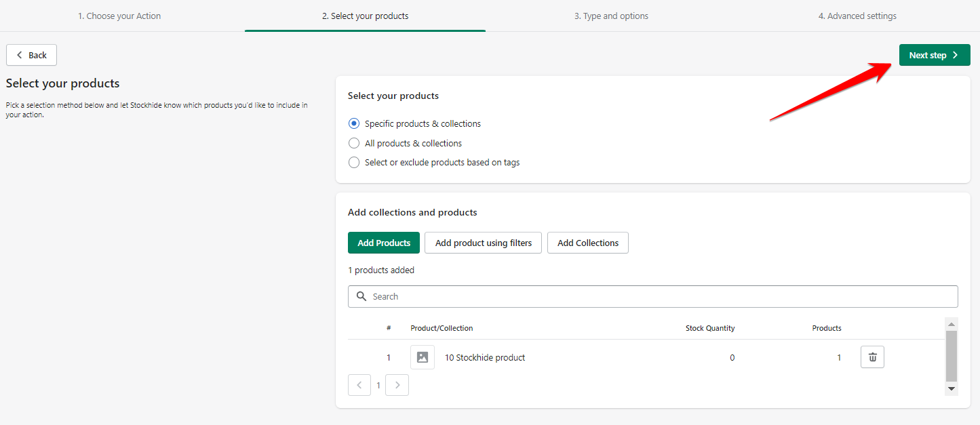Viewport: 980px width, 425px height.
Task: Go Back to the previous step
Action: (x=31, y=55)
